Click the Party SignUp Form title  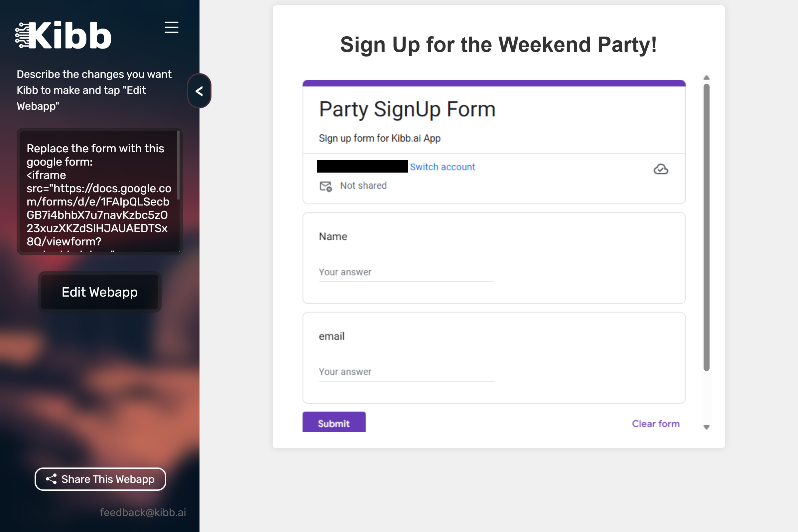(x=407, y=109)
